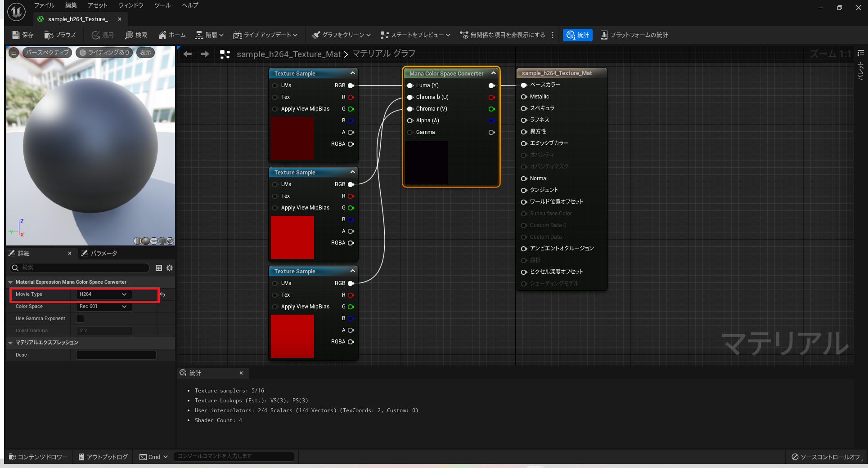This screenshot has height=468, width=868.
Task: Open the ツール menu
Action: (x=162, y=5)
